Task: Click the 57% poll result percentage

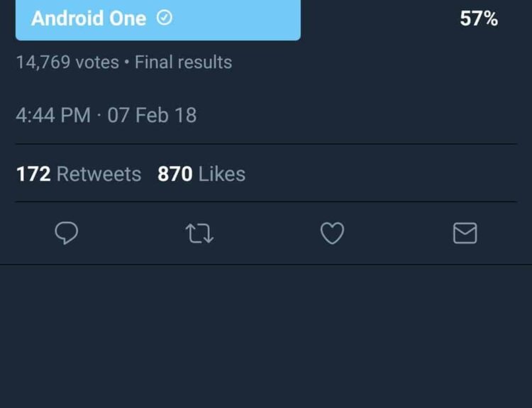Action: click(479, 19)
